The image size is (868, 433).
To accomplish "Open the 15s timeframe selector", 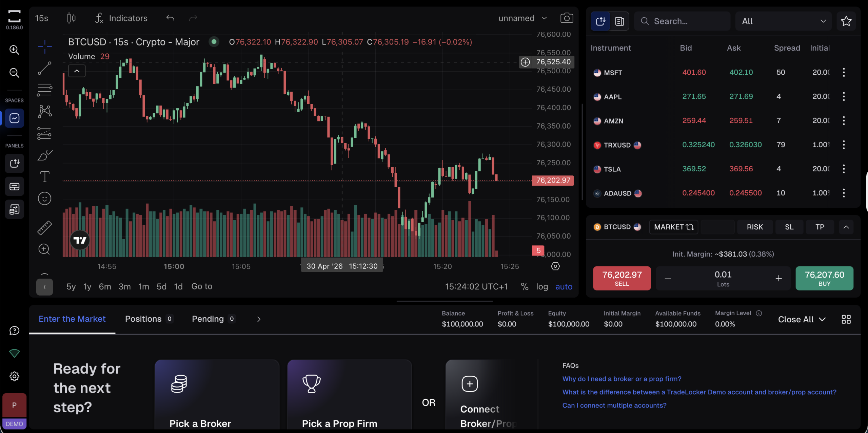I will (41, 18).
